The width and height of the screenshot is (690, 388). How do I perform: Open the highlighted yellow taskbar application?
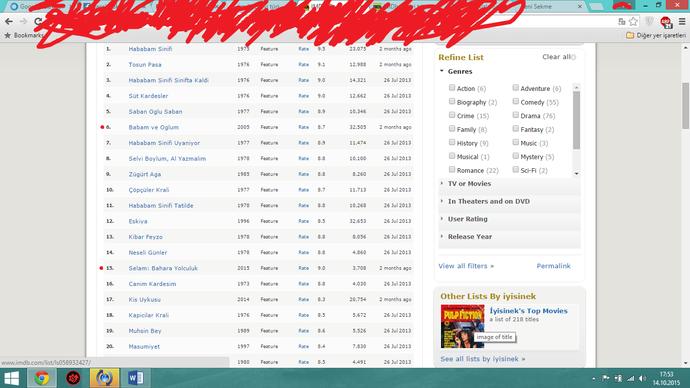(x=104, y=378)
